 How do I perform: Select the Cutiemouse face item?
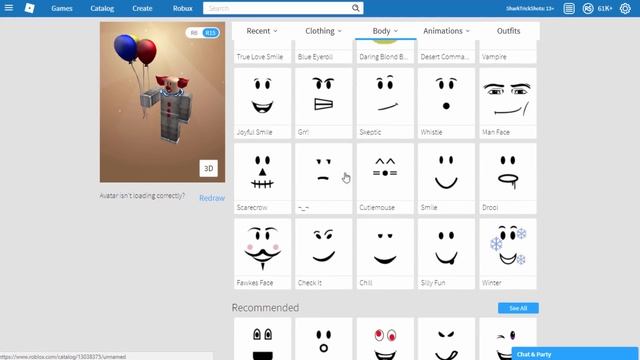pyautogui.click(x=385, y=178)
